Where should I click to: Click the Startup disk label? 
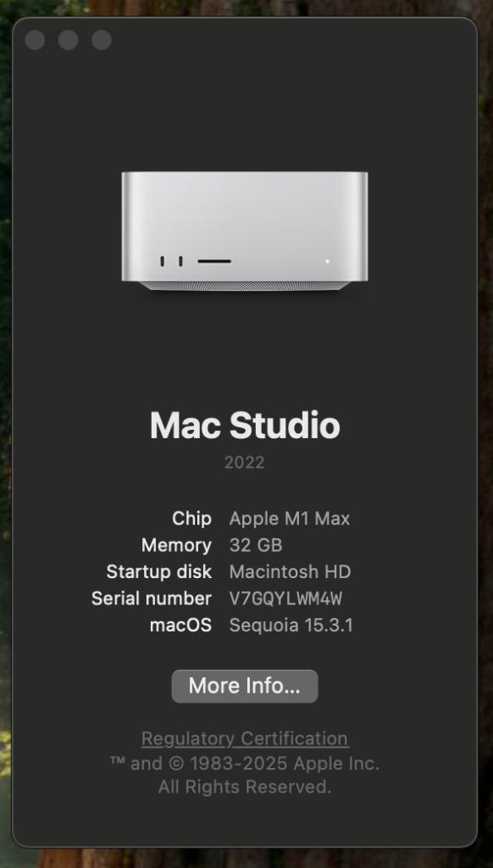158,572
